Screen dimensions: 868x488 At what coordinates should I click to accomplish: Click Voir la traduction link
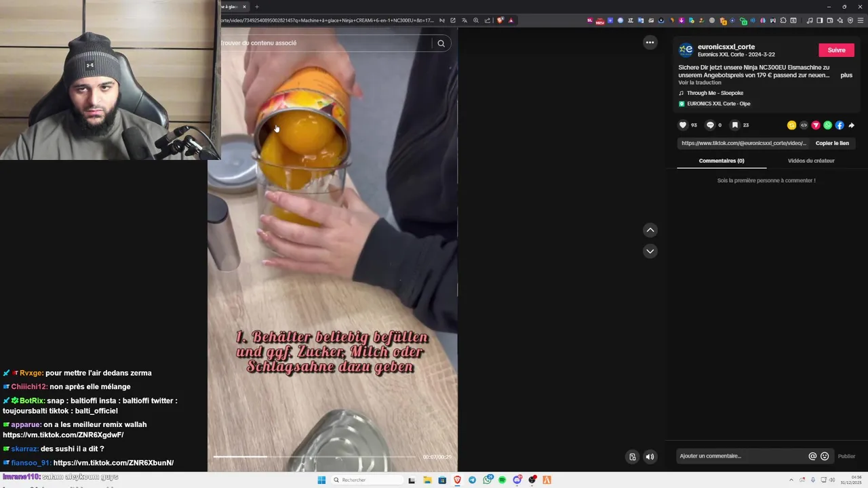click(700, 83)
